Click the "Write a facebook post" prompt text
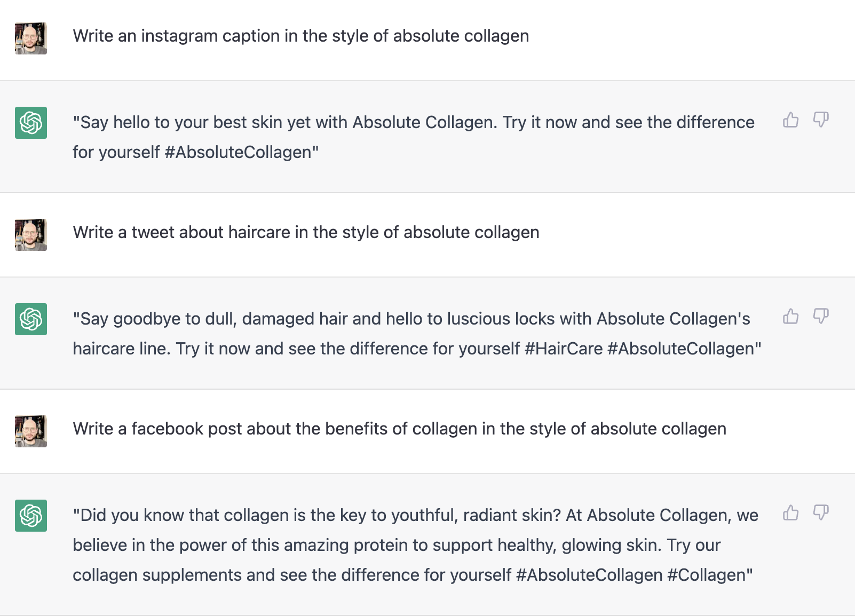Screen dimensions: 855x616 [399, 429]
